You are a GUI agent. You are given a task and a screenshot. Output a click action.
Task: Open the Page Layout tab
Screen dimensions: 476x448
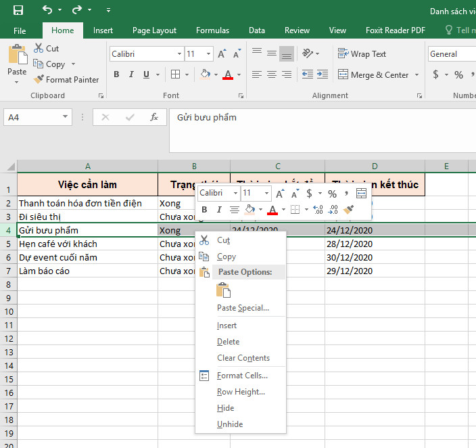[x=154, y=30]
